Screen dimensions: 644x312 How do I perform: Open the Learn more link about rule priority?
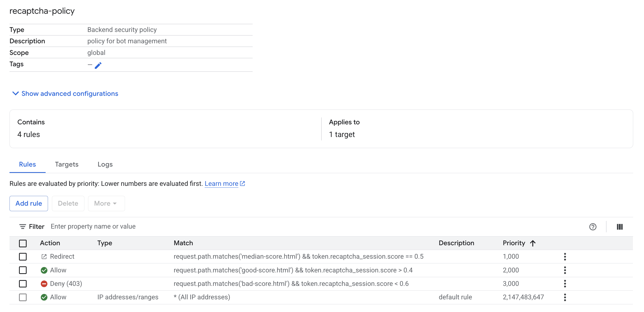point(221,183)
